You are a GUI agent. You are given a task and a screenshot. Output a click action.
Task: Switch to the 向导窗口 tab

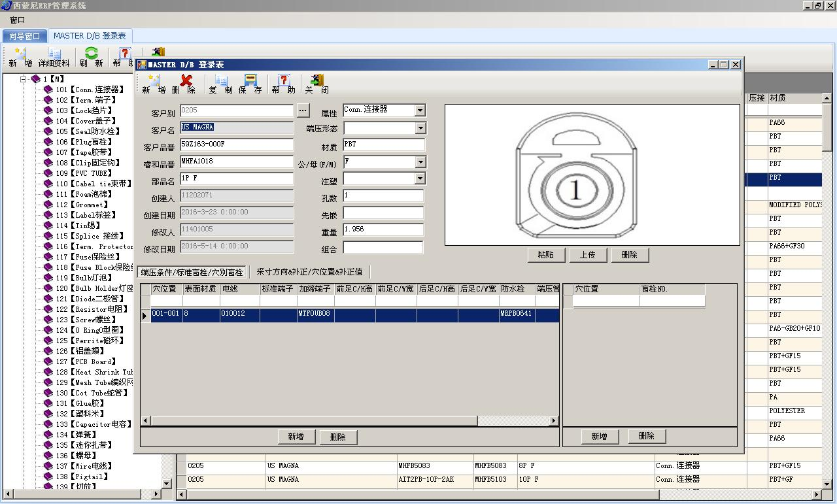point(25,36)
